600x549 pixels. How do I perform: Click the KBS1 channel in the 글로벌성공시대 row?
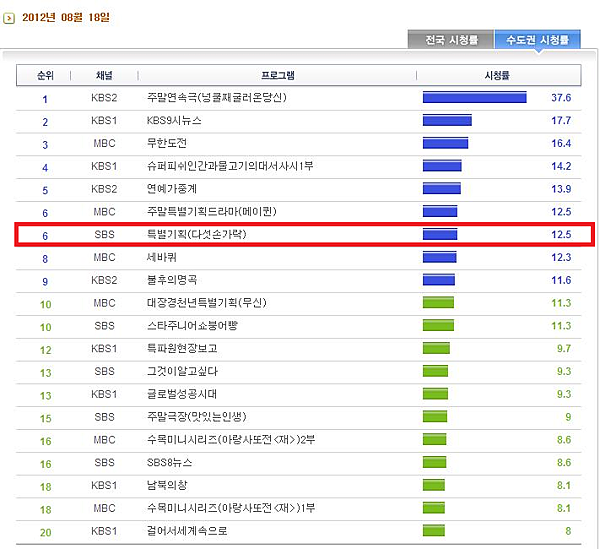pyautogui.click(x=104, y=394)
